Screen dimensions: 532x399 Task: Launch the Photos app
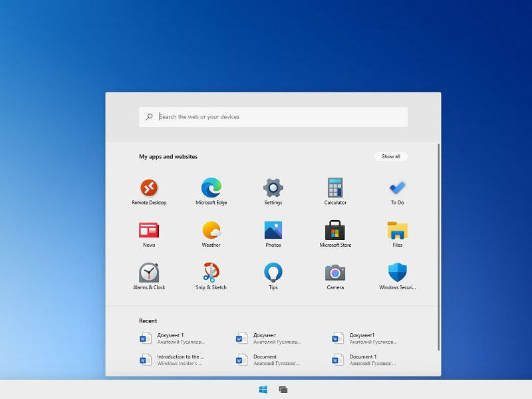pyautogui.click(x=273, y=231)
